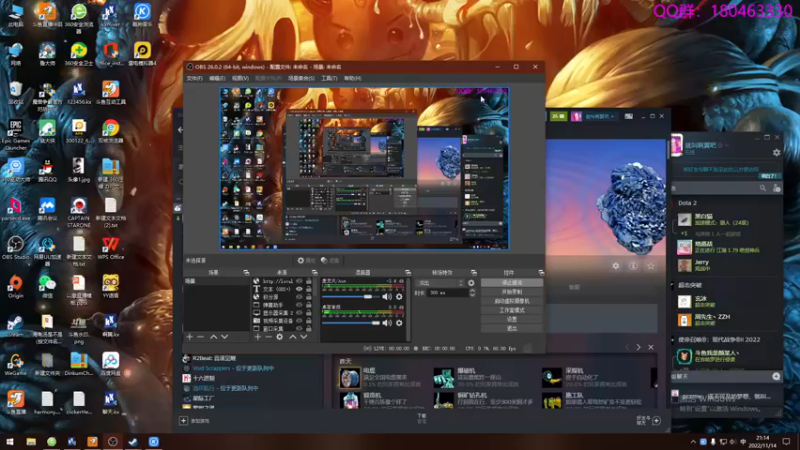800x450 pixels.
Task: Mute the 桌面音频 speaker icon
Action: pyautogui.click(x=387, y=322)
